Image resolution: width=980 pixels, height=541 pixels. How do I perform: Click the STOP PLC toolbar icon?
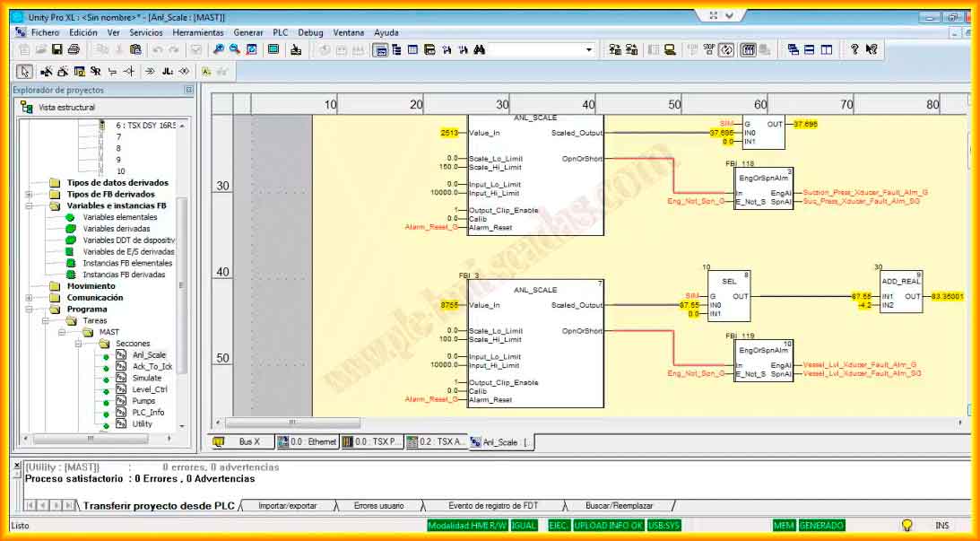click(709, 49)
